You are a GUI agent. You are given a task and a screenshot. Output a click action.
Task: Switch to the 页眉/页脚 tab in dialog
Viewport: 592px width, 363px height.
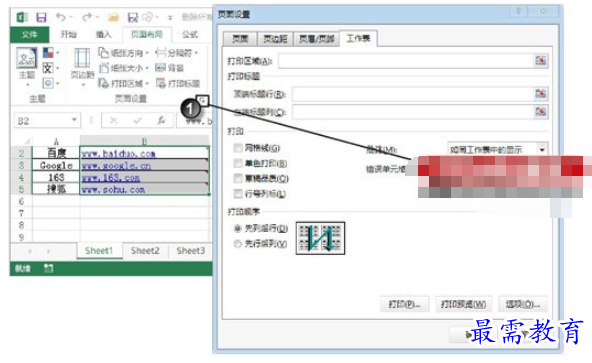click(x=316, y=39)
